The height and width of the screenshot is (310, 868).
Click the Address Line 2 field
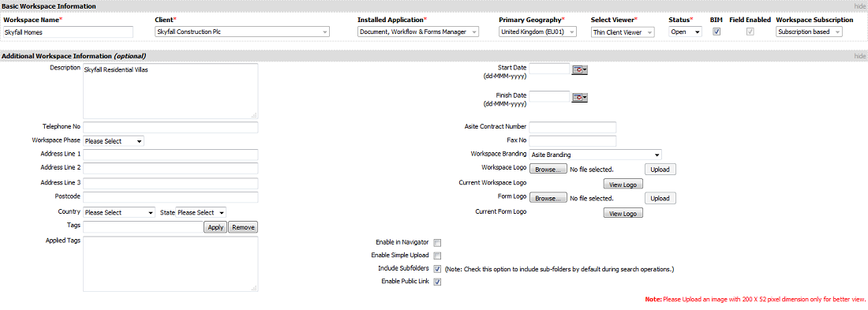170,168
